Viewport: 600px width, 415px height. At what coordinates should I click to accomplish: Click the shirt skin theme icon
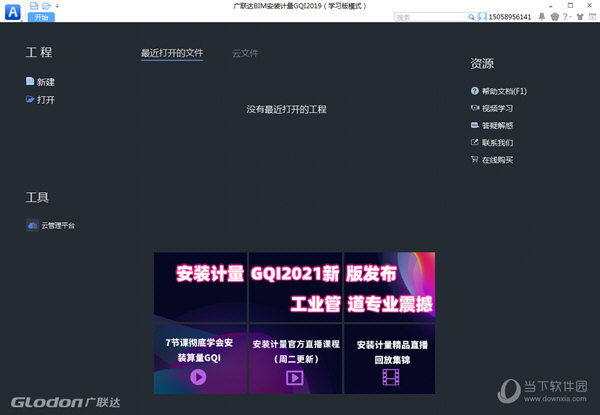580,16
